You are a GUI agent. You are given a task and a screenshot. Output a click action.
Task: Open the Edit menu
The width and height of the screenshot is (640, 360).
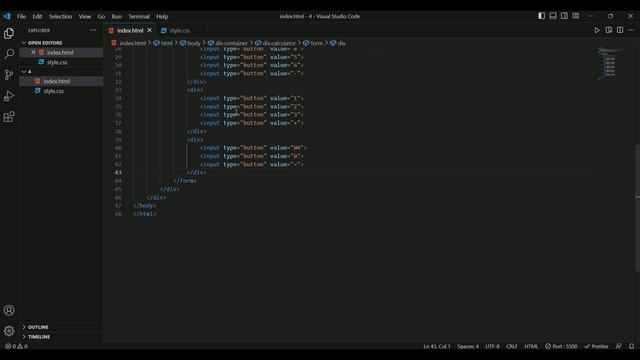[37, 16]
